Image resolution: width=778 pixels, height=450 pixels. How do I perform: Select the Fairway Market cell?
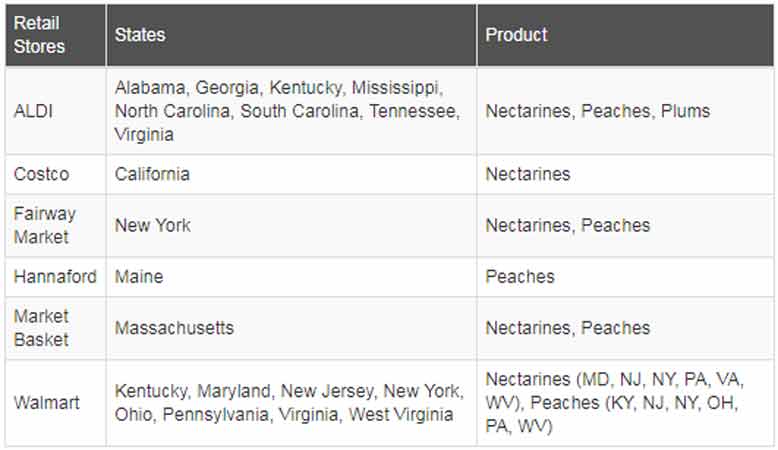tap(56, 225)
